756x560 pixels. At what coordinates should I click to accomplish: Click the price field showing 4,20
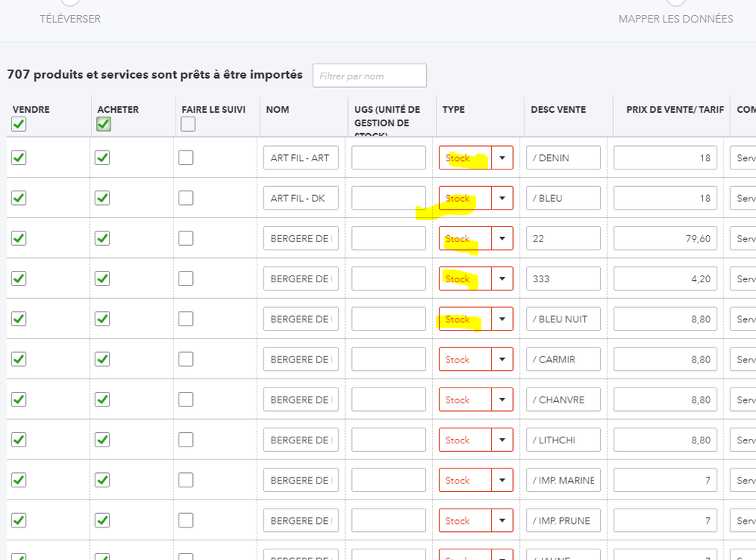665,278
